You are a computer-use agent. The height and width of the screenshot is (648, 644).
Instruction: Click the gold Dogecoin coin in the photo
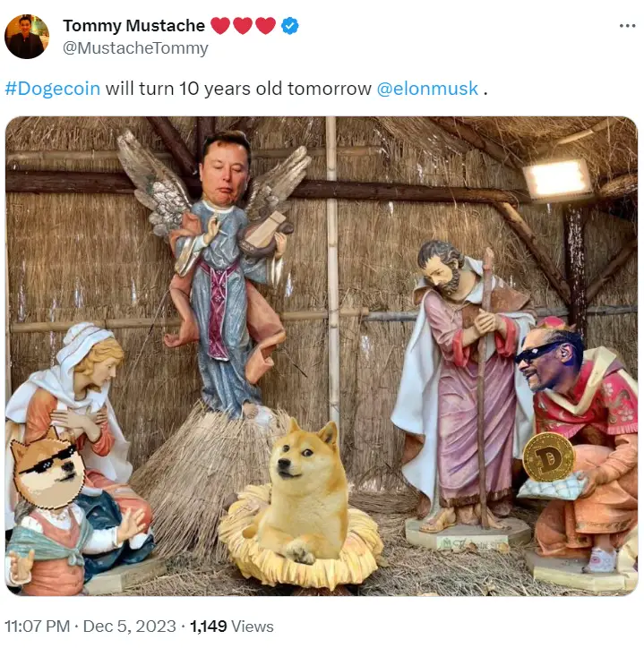coord(548,456)
